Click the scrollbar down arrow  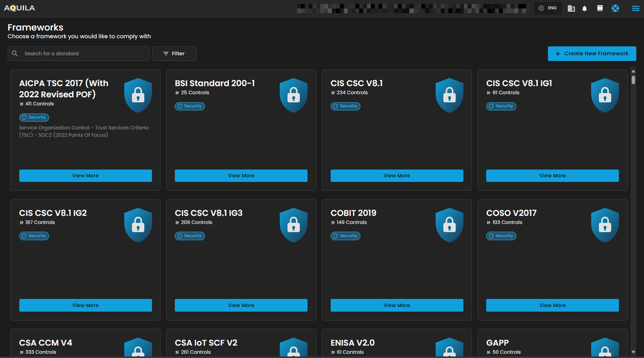633,352
